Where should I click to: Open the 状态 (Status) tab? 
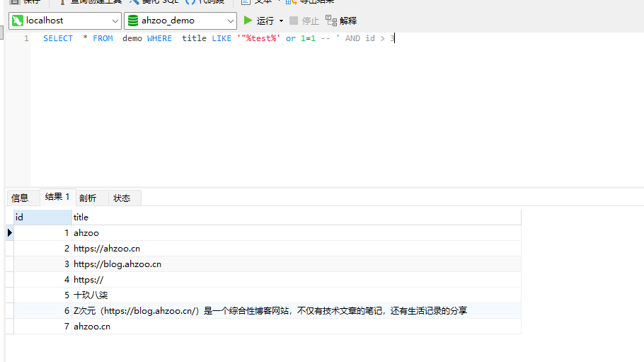pyautogui.click(x=122, y=198)
